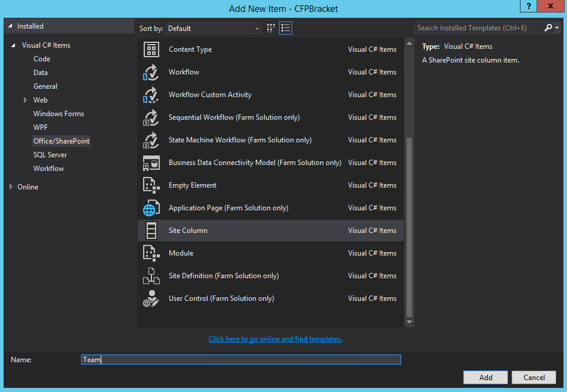Pick the Business Data Connectivity Model template
The height and width of the screenshot is (392, 567).
(x=151, y=162)
